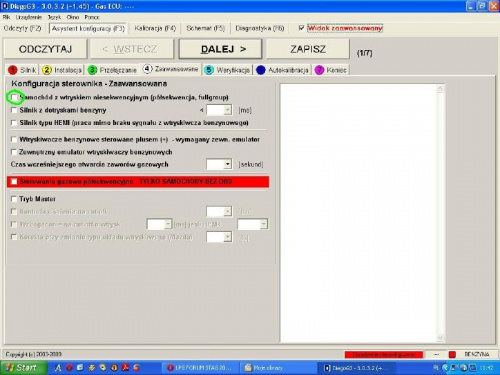Expand the dotryski benzyny ms dropdown

click(228, 110)
